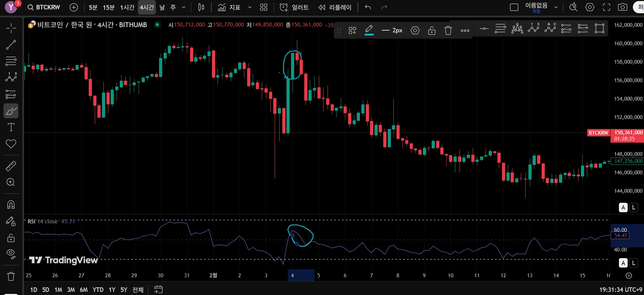Remove drawings with the sidebar trash icon
The width and height of the screenshot is (644, 295).
point(11,276)
